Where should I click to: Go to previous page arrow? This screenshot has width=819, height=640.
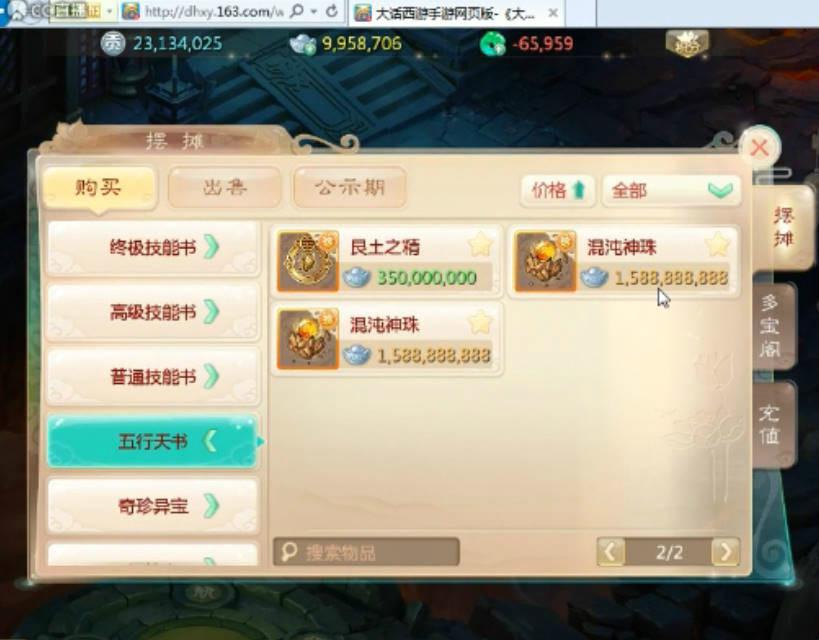(x=611, y=552)
